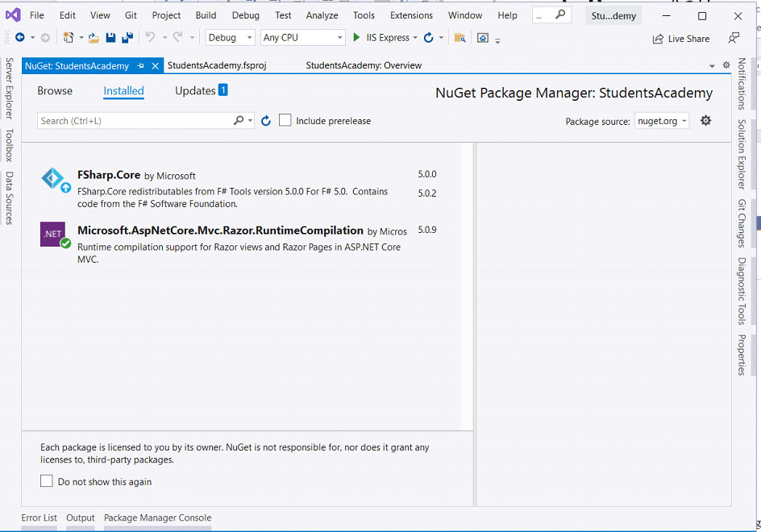The height and width of the screenshot is (532, 761).
Task: Open the Package Manager Console tab
Action: 158,517
